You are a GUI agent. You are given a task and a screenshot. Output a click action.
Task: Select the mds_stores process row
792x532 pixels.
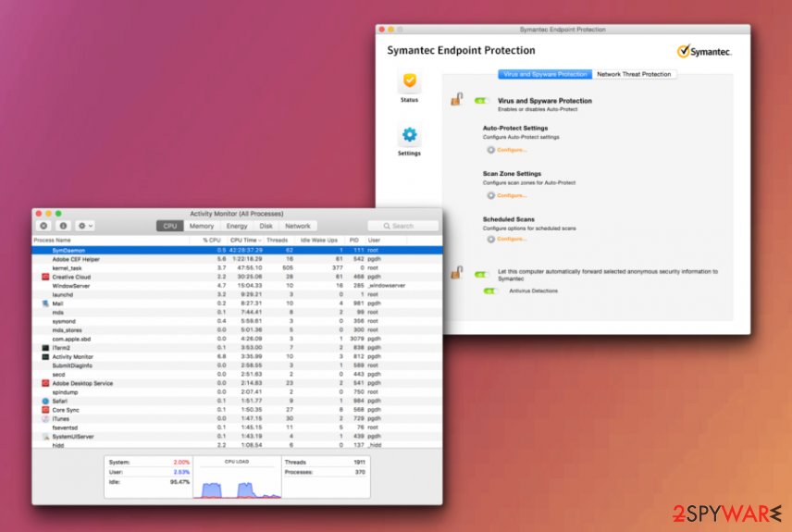pos(237,330)
